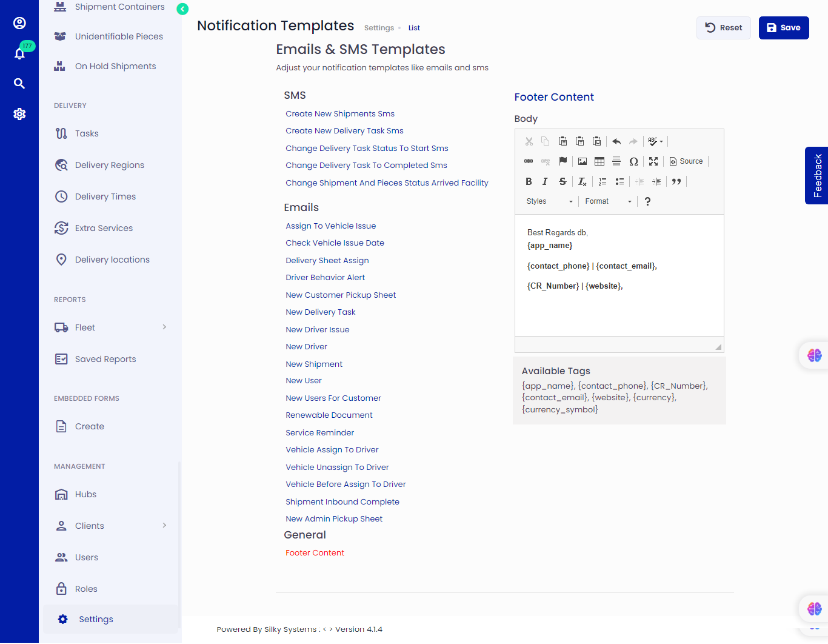Image resolution: width=828 pixels, height=644 pixels.
Task: Open Settings from the sidebar menu
Action: [95, 619]
